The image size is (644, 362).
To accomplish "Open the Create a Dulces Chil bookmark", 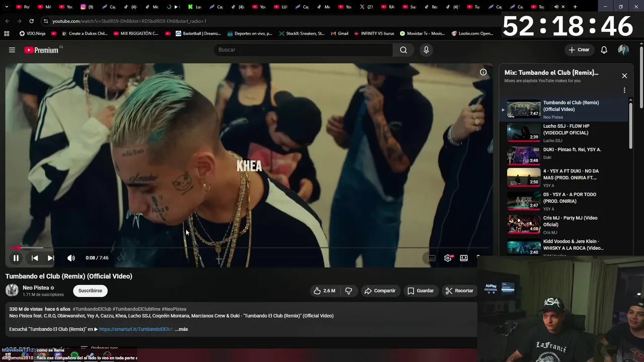I will 84,34.
